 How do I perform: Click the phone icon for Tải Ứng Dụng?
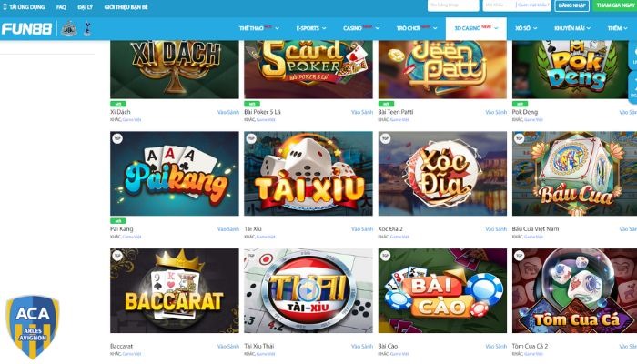click(x=5, y=7)
